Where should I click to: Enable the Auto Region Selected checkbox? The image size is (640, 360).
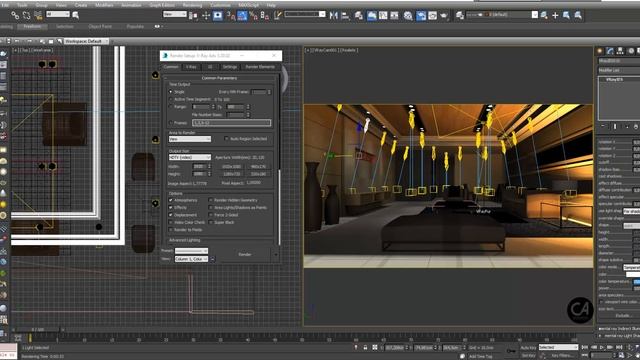click(226, 139)
